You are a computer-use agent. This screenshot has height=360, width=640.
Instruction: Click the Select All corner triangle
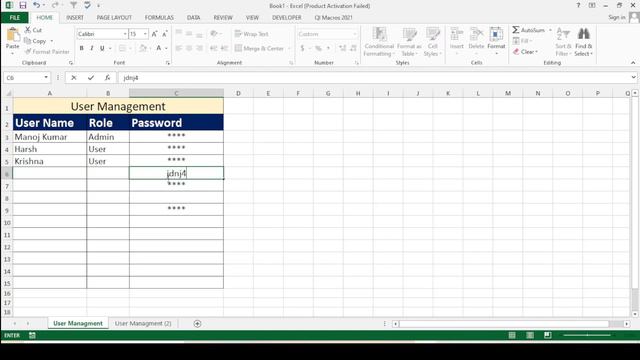[7, 93]
